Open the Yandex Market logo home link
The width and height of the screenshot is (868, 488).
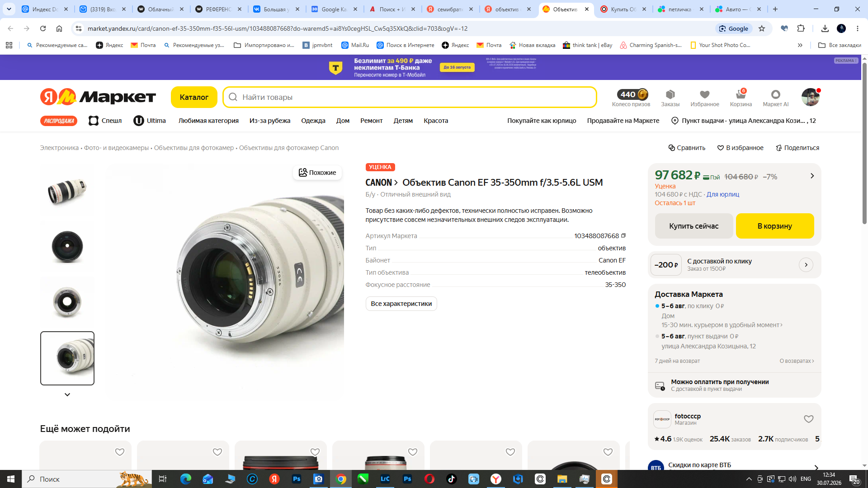click(98, 97)
